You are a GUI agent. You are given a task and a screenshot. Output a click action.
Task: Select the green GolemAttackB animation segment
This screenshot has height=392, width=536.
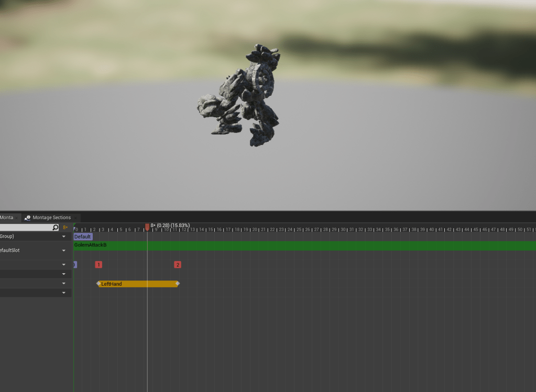coord(304,245)
